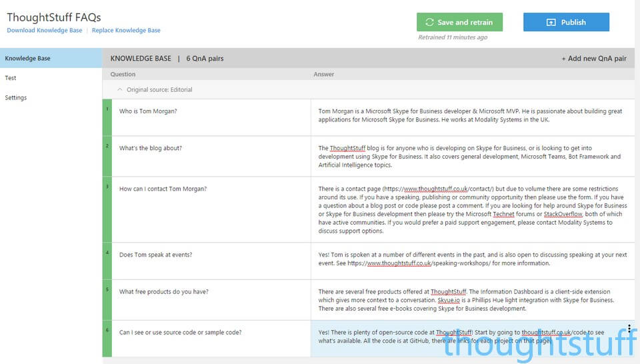Image resolution: width=640 pixels, height=364 pixels.
Task: Click the Answer column header
Action: click(x=324, y=74)
